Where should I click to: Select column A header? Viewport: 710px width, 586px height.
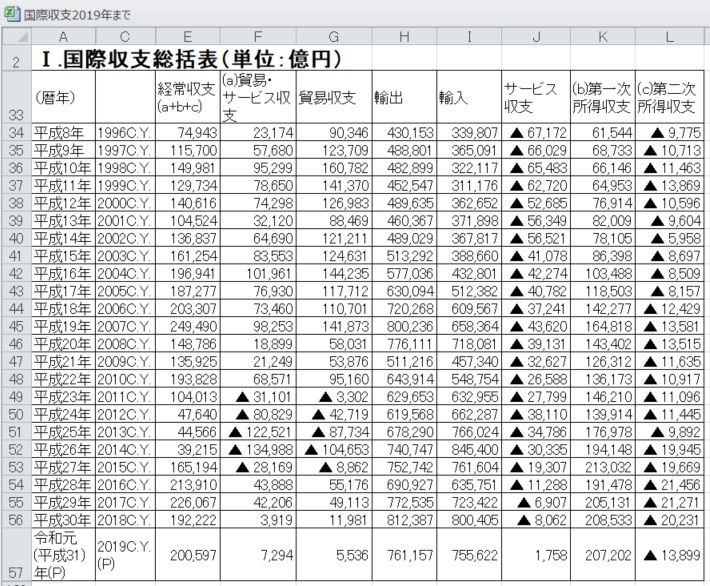[63, 36]
